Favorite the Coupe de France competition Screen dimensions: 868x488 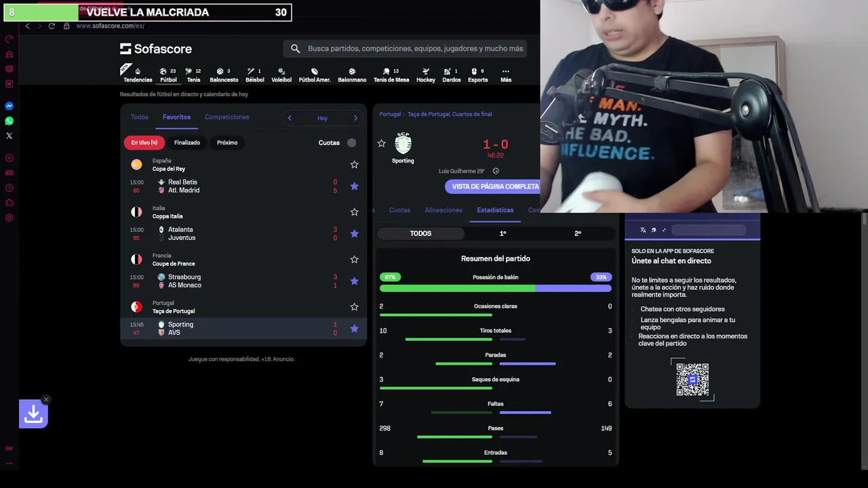coord(354,260)
